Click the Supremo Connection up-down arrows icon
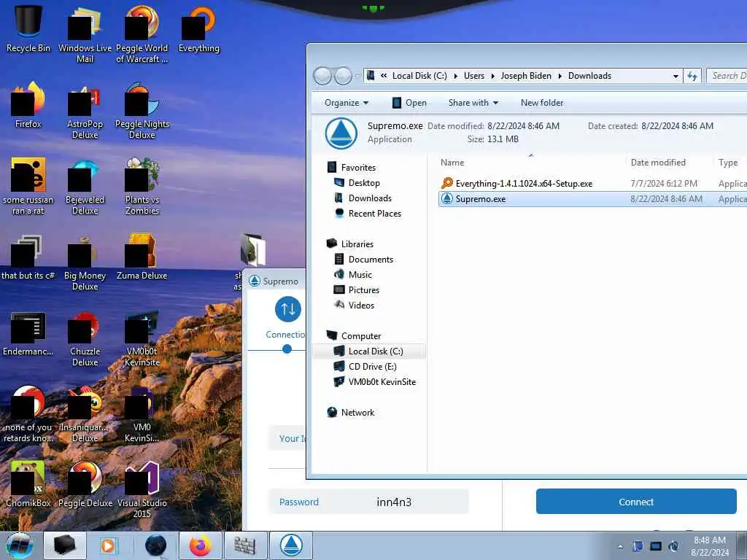The width and height of the screenshot is (747, 560). (x=287, y=309)
